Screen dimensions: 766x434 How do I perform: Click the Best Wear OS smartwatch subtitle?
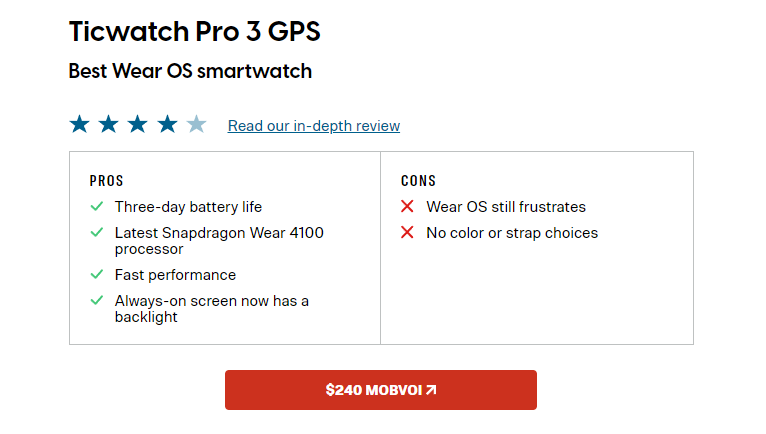coord(190,71)
